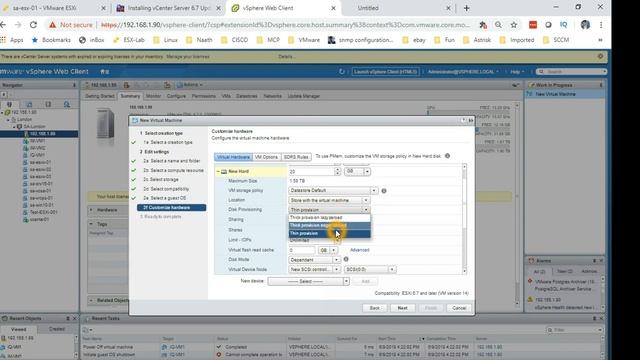This screenshot has height=360, width=640.
Task: Click Launch vSphere Client (HTML5) button
Action: 385,72
